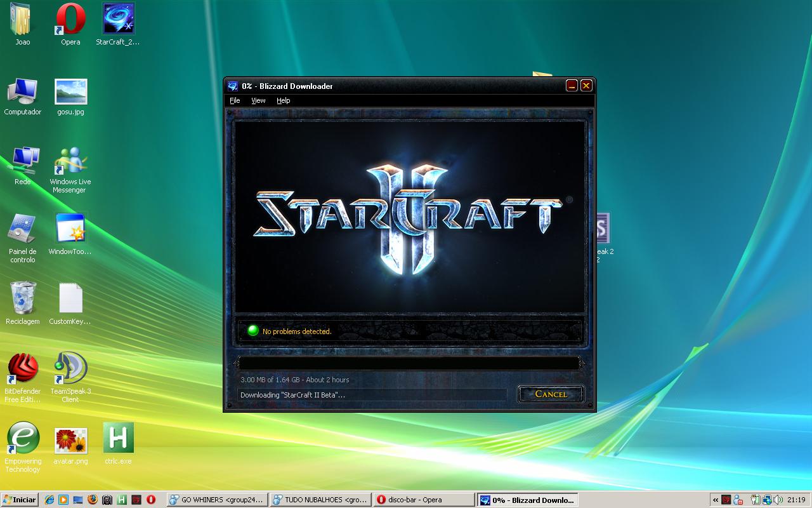This screenshot has width=812, height=508.
Task: Launch Opera from quick launch bar
Action: (151, 500)
